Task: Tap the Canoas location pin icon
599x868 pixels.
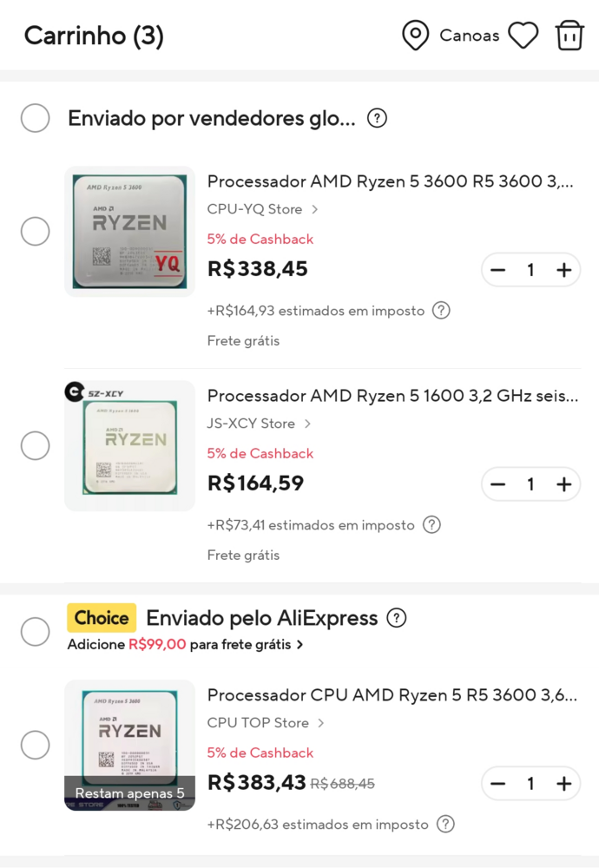Action: [x=416, y=36]
